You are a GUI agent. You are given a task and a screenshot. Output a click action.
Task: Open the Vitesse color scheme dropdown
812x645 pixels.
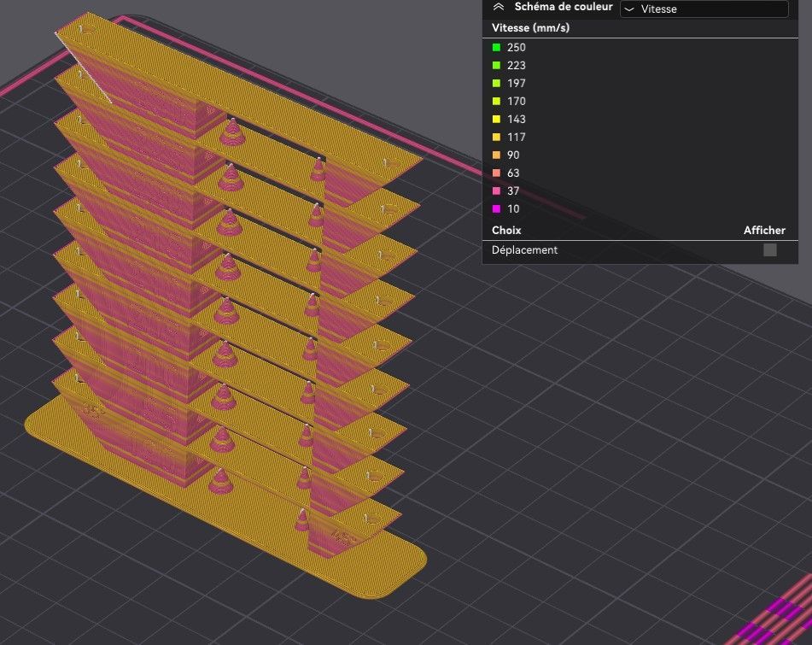(704, 9)
